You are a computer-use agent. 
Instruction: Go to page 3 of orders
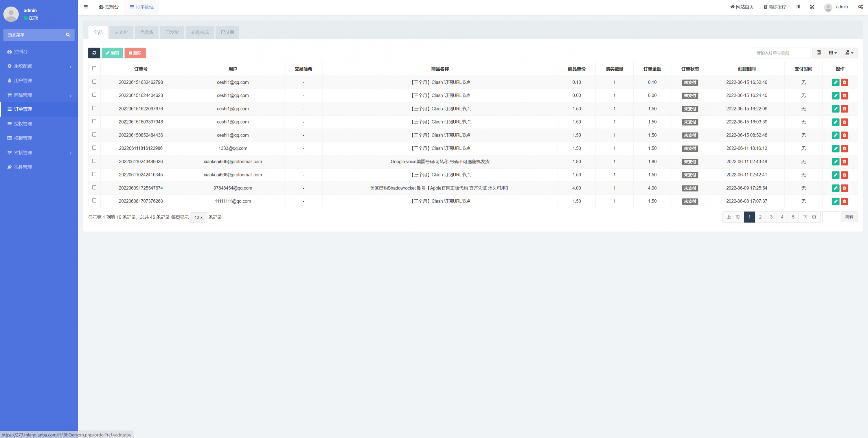(771, 217)
